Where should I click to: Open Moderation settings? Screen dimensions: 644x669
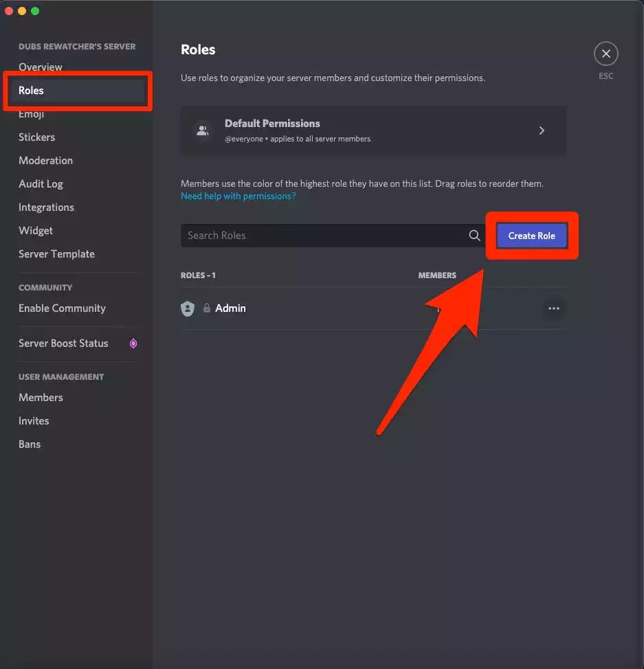coord(45,161)
